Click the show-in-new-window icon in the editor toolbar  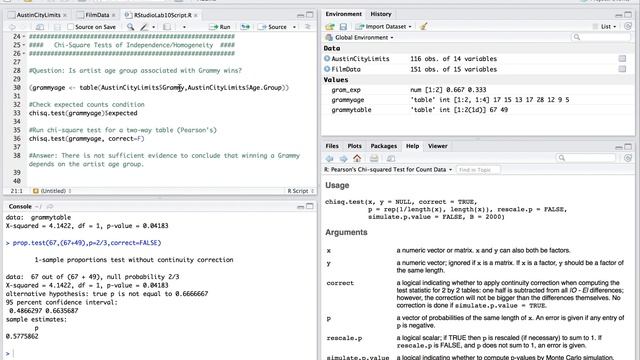coord(40,27)
